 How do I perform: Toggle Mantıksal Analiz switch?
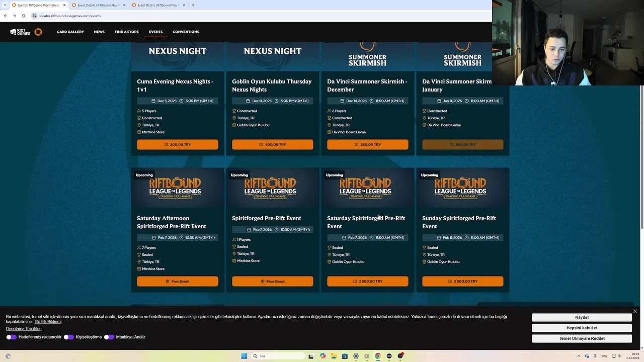click(x=109, y=337)
